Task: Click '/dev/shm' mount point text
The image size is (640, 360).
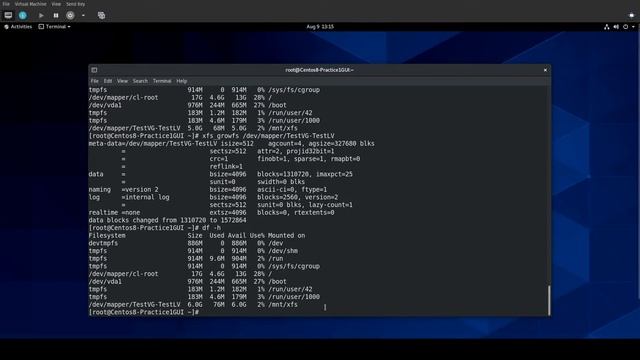Action: tap(283, 251)
